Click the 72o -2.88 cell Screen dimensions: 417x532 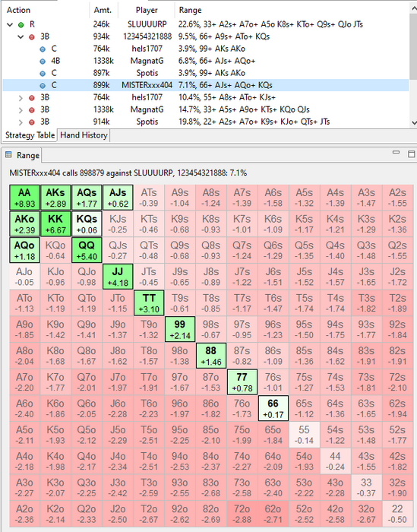[242, 514]
